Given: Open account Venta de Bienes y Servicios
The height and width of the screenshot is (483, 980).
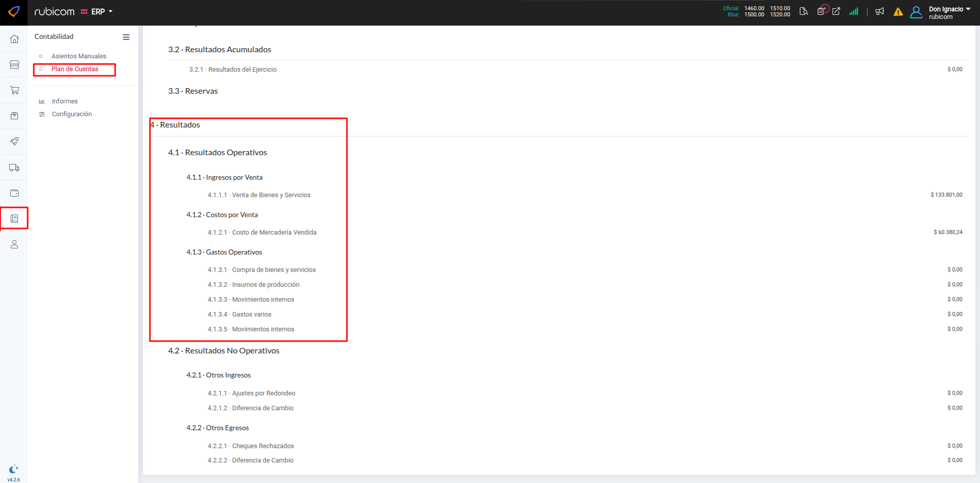Looking at the screenshot, I should [271, 195].
